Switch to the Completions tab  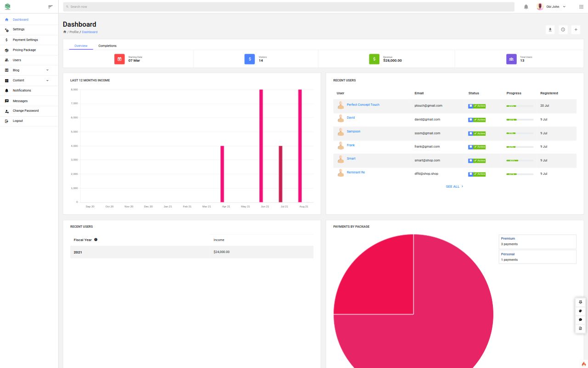(x=107, y=46)
